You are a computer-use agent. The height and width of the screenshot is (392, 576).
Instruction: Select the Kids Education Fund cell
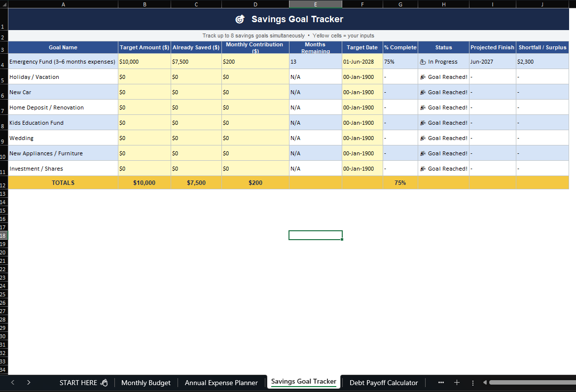pos(63,123)
